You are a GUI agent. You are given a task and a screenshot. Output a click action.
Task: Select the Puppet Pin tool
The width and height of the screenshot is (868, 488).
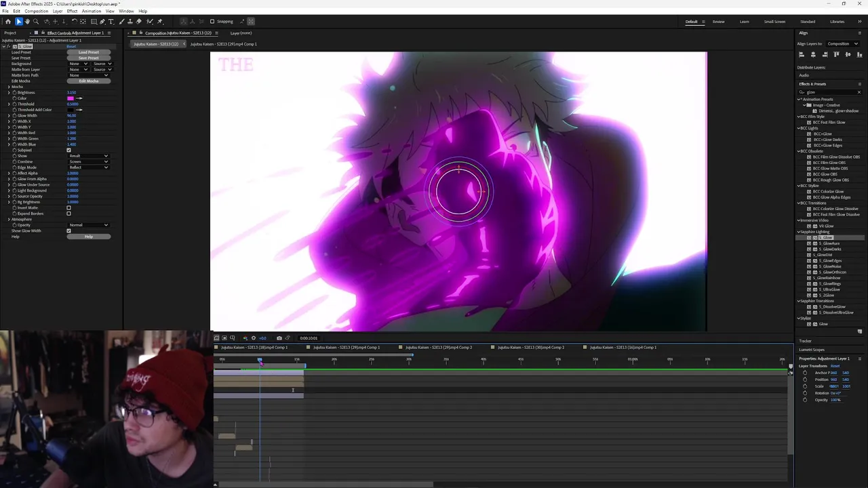[160, 22]
